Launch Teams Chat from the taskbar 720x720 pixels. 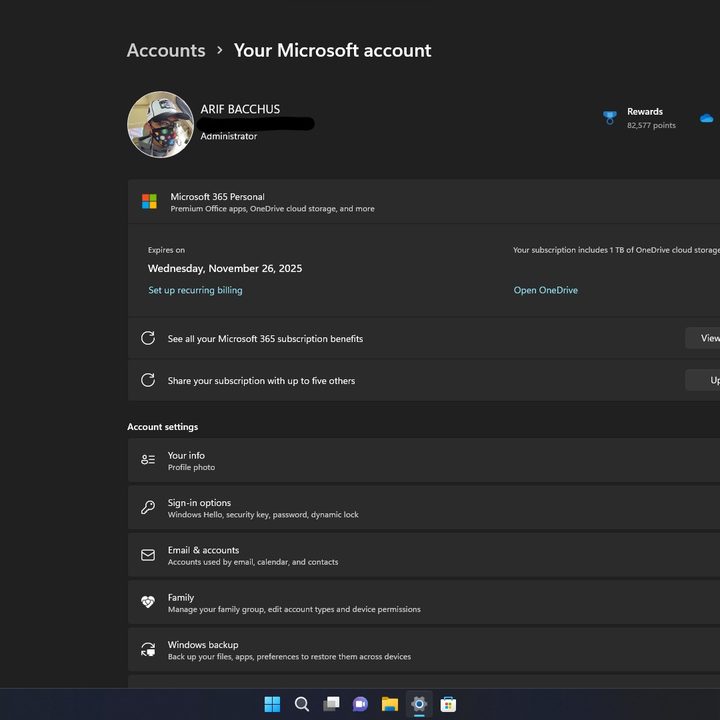click(360, 704)
